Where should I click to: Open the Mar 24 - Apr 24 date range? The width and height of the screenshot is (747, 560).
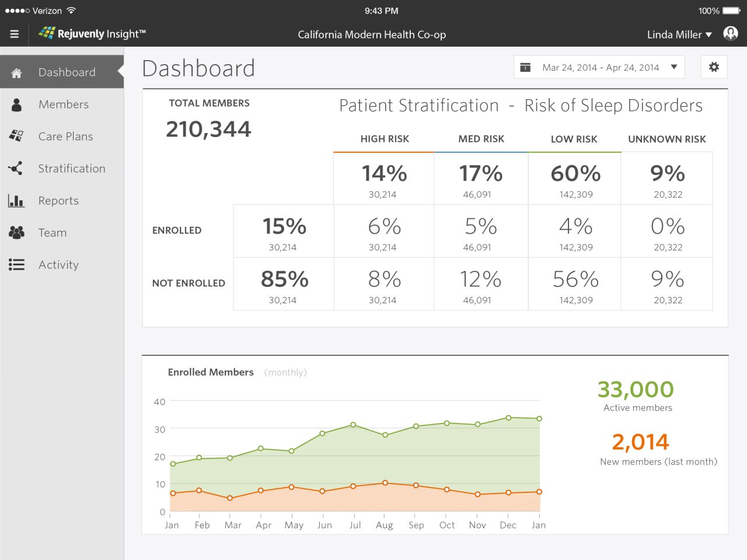(600, 68)
